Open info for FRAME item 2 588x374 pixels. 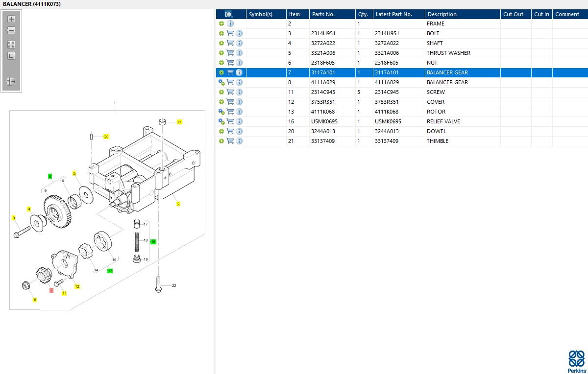[230, 23]
